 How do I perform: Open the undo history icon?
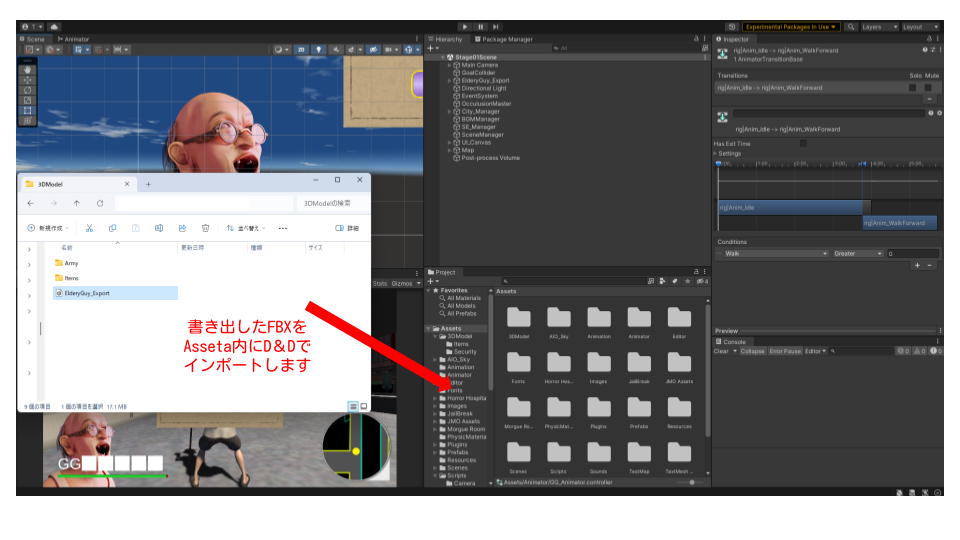pyautogui.click(x=732, y=27)
